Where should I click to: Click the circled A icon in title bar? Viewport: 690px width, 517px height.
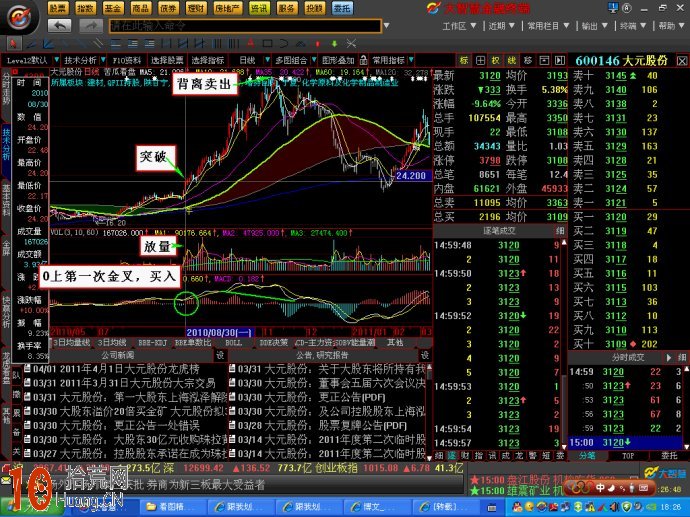pos(627,7)
